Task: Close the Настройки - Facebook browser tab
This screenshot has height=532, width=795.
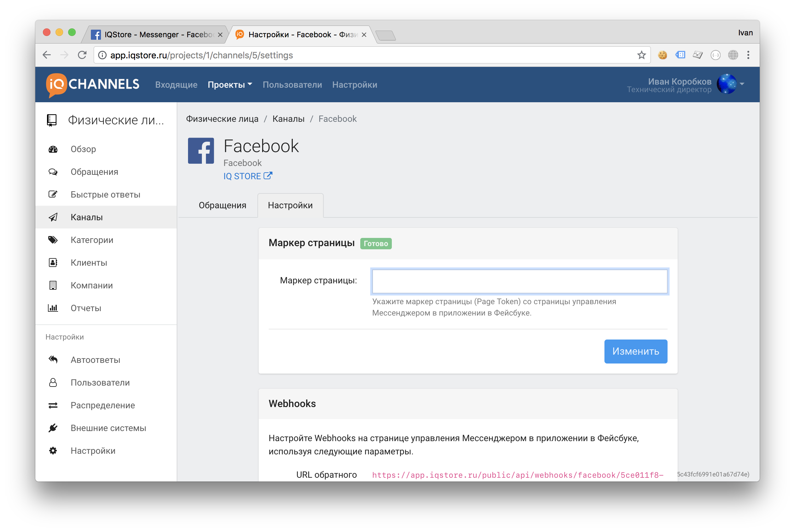Action: pyautogui.click(x=364, y=35)
